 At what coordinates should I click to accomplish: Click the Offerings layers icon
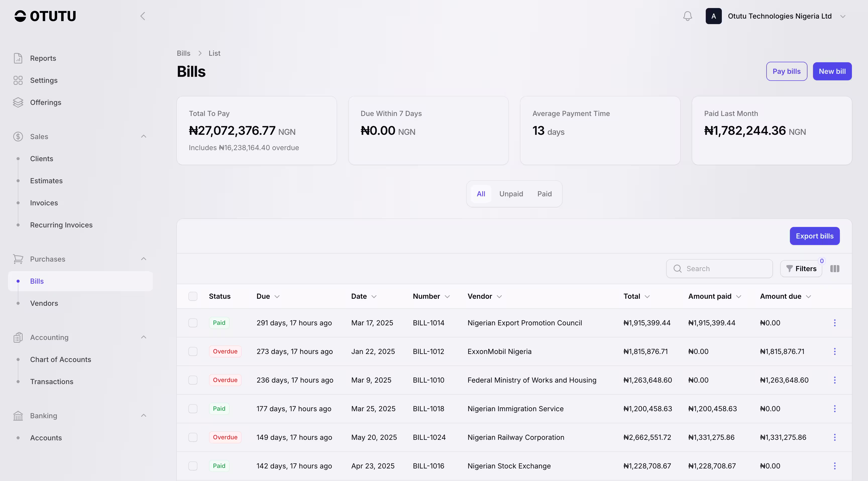[x=18, y=102]
